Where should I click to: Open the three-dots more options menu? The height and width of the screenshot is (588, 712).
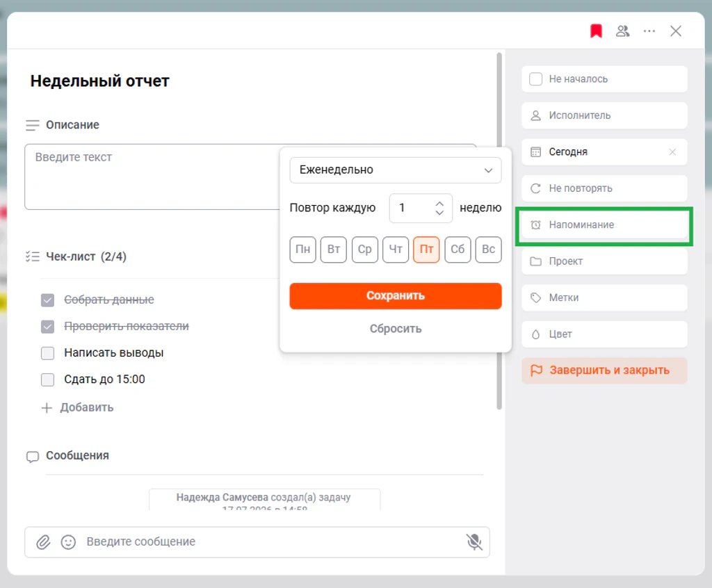click(649, 31)
